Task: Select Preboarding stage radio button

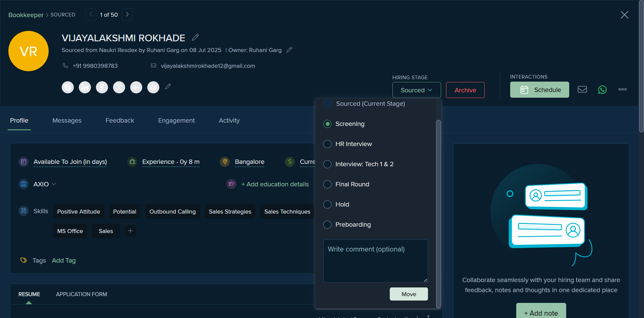Action: click(327, 225)
